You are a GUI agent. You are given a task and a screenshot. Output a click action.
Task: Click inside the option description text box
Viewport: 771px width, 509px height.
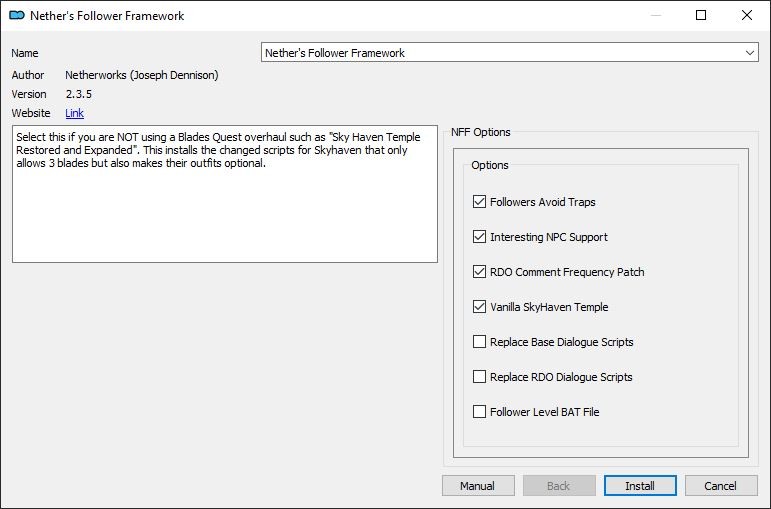click(225, 194)
